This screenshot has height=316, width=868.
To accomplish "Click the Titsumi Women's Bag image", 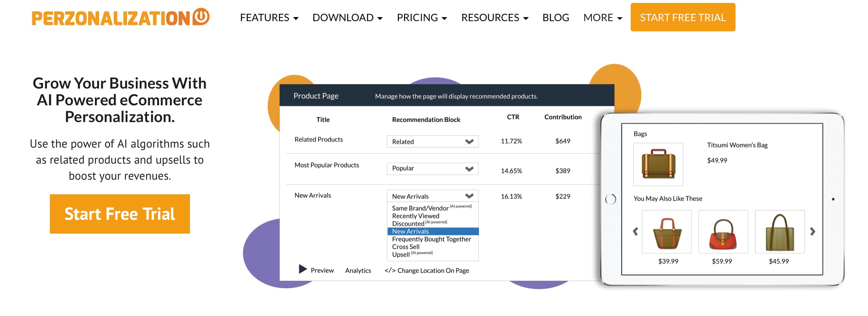I will (658, 164).
